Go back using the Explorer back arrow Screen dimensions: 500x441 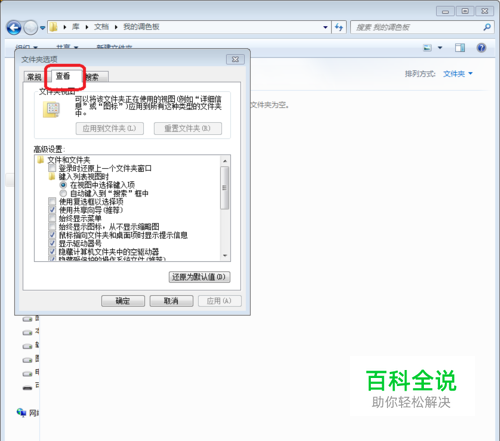click(14, 27)
